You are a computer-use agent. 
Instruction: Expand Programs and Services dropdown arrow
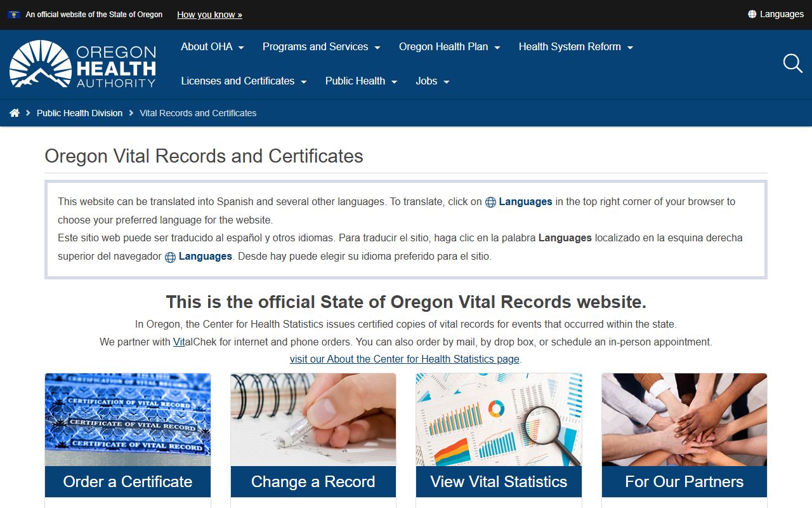tap(377, 48)
